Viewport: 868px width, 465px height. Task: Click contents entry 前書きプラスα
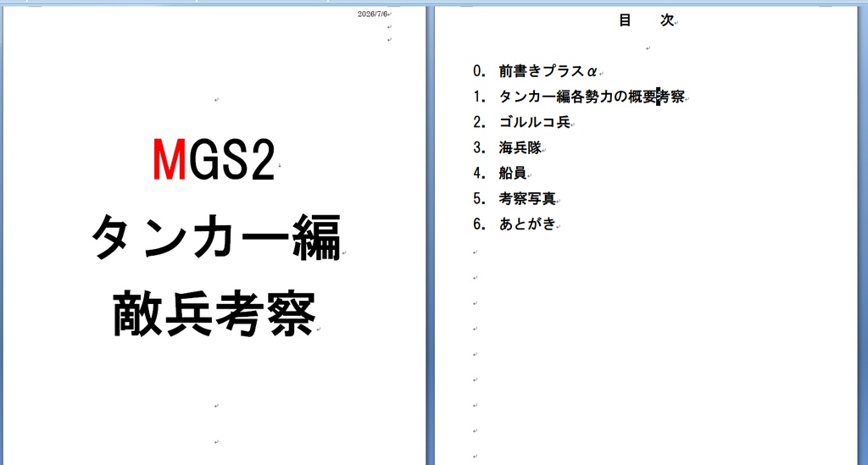[x=548, y=71]
